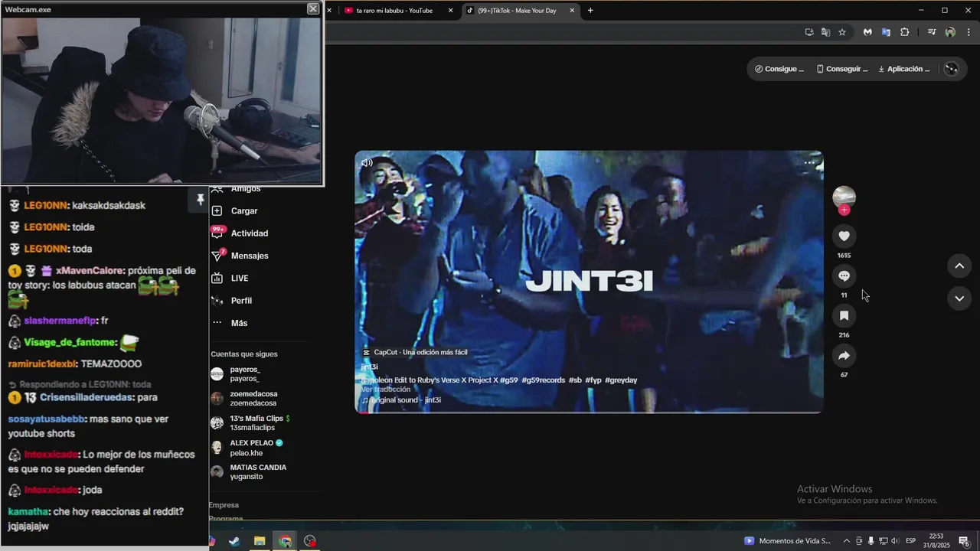Click the #g59records hashtag
This screenshot has width=980, height=551.
(543, 380)
